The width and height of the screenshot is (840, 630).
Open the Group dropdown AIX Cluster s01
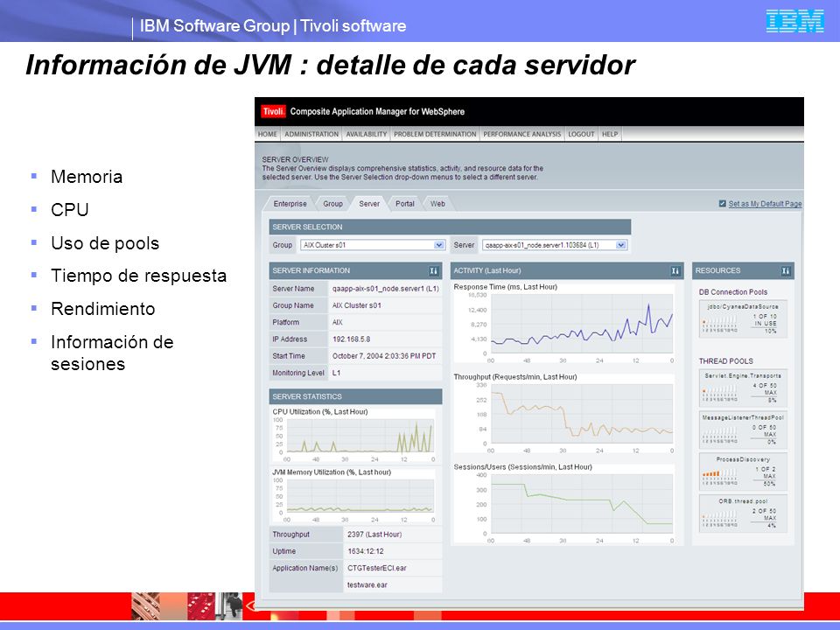[373, 245]
